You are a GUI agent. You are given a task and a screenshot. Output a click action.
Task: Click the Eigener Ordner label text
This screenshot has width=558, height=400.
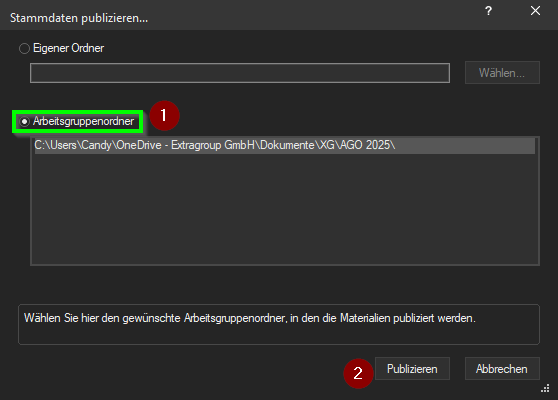pyautogui.click(x=68, y=48)
